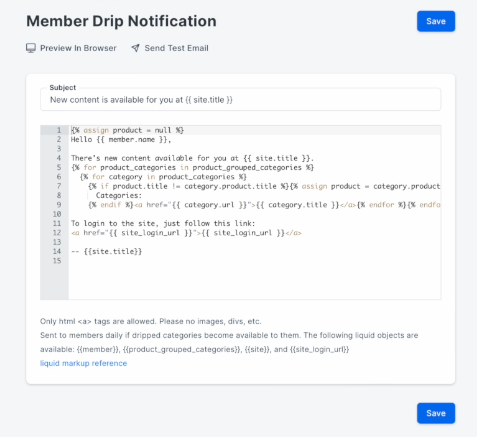Viewport: 477px width, 437px height.
Task: Open the liquid markup reference link
Action: [x=83, y=363]
